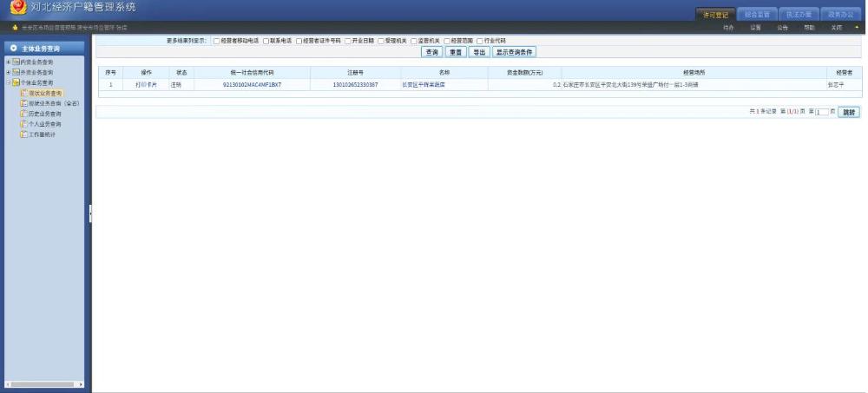Screen dimensions: 868x393
Task: Tick the 开业日期 checkbox
Action: pos(348,41)
